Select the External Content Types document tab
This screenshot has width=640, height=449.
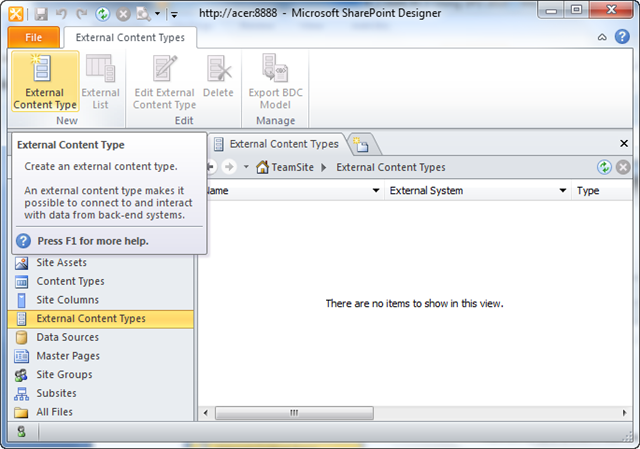278,144
